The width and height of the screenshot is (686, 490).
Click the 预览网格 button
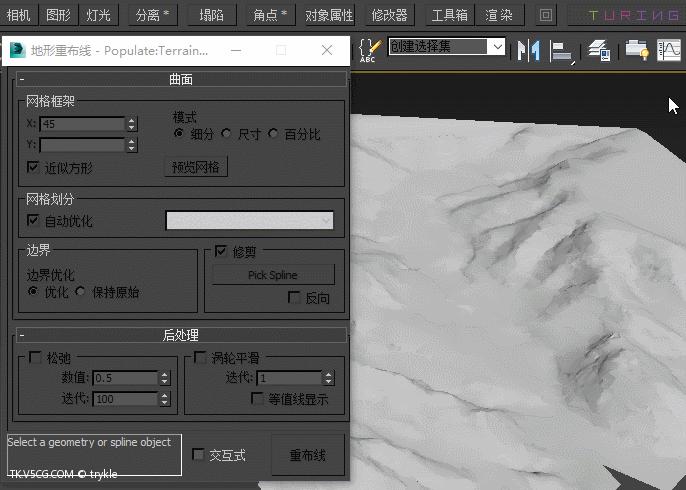tap(196, 167)
